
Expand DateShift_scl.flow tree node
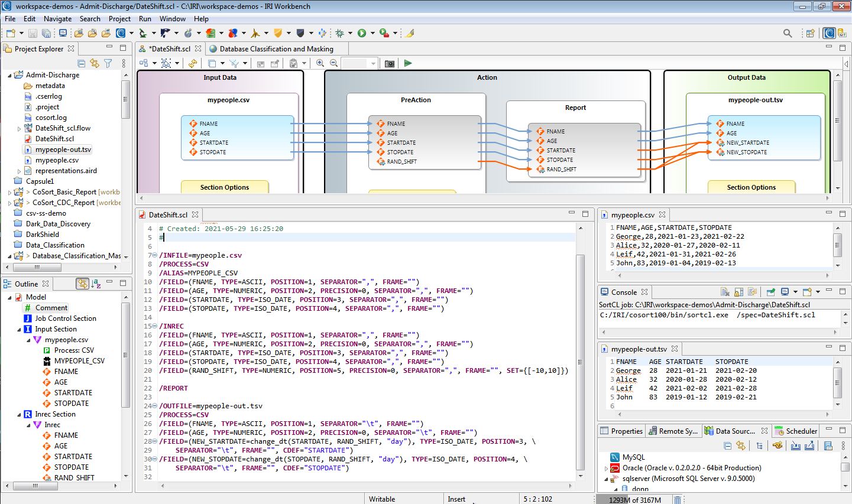click(x=19, y=129)
